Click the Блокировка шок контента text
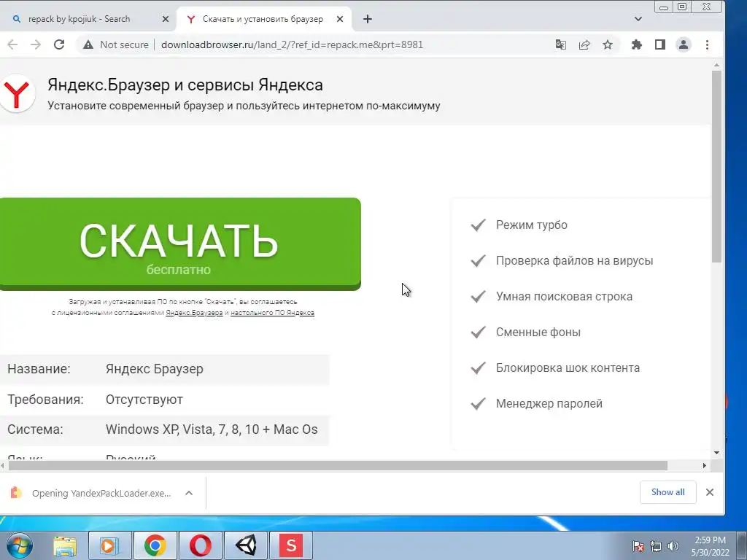 click(568, 367)
